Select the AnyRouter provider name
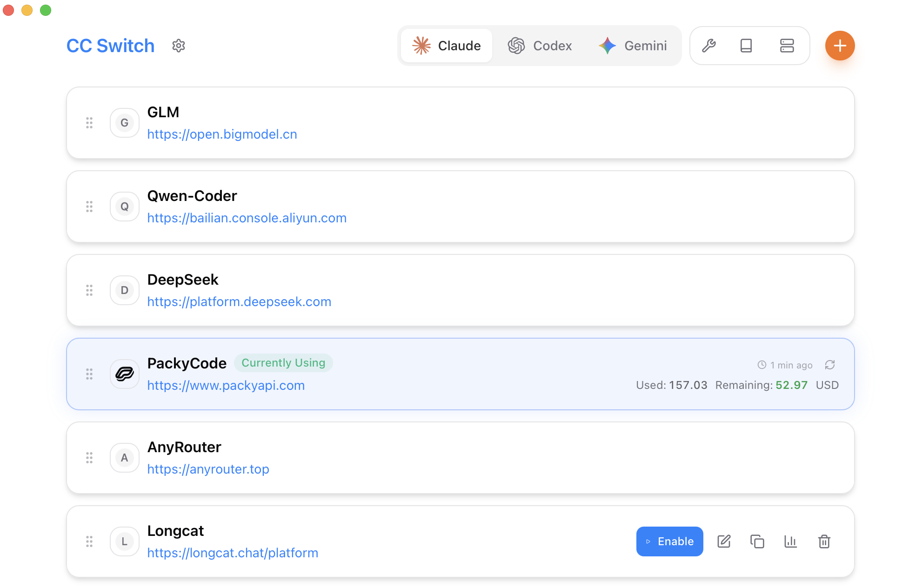The width and height of the screenshot is (922, 588). click(184, 447)
